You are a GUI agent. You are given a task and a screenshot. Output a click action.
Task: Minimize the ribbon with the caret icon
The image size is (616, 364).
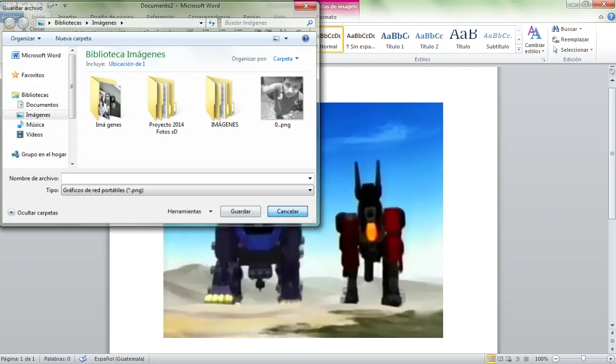pyautogui.click(x=601, y=17)
